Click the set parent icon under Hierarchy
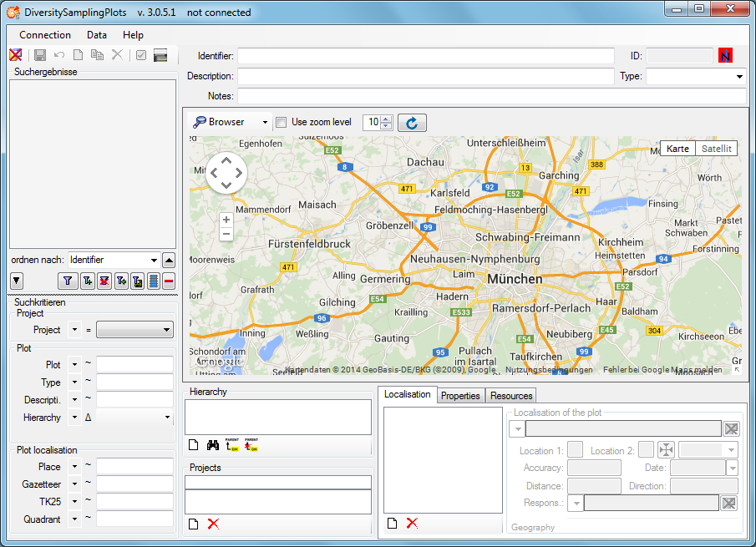The image size is (756, 547). click(x=232, y=444)
